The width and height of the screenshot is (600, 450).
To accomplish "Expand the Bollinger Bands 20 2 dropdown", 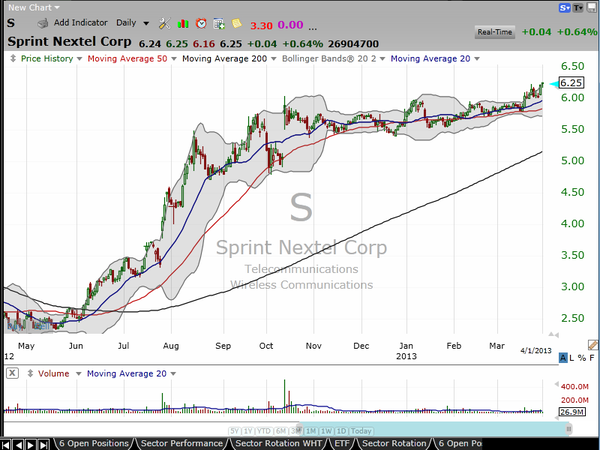I will (x=382, y=59).
